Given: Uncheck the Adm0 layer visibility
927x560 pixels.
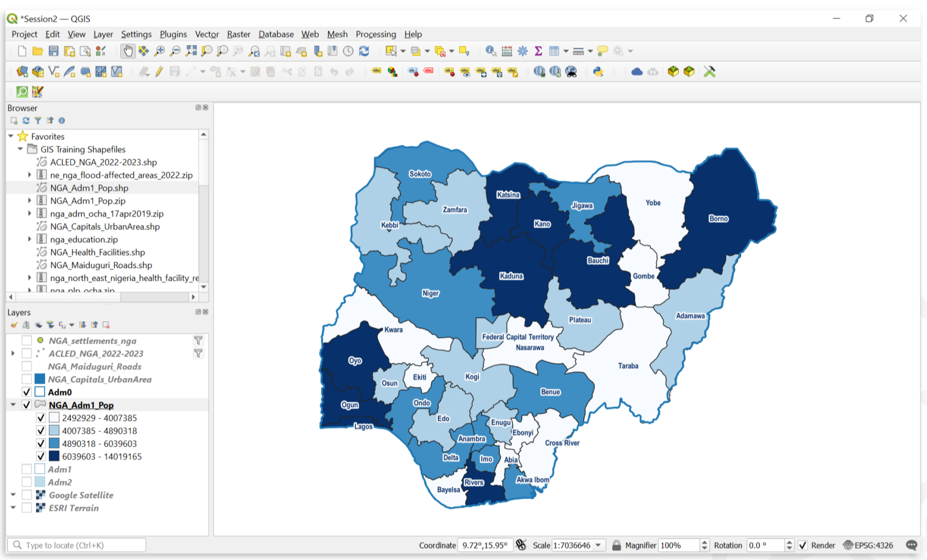Looking at the screenshot, I should point(26,392).
